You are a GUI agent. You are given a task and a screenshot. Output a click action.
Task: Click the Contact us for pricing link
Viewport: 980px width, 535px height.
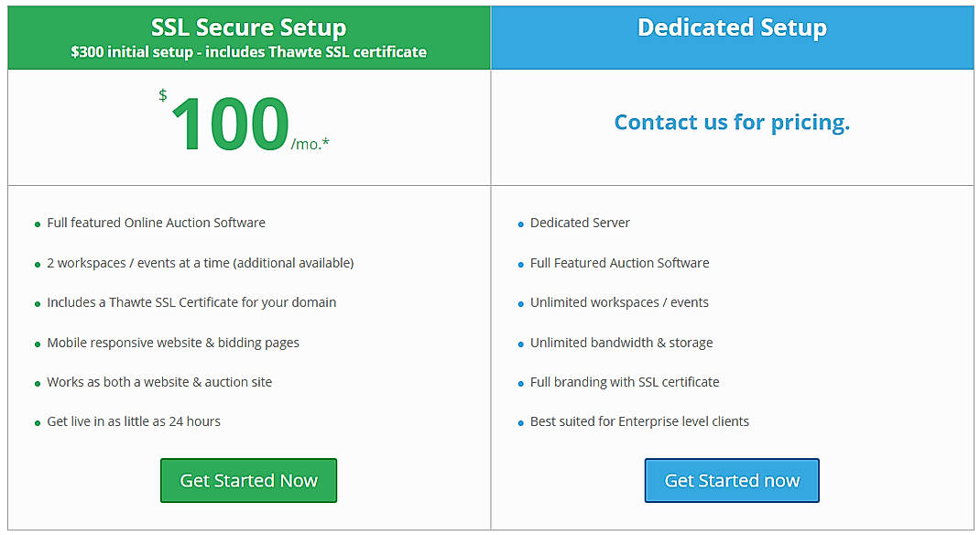pos(732,122)
